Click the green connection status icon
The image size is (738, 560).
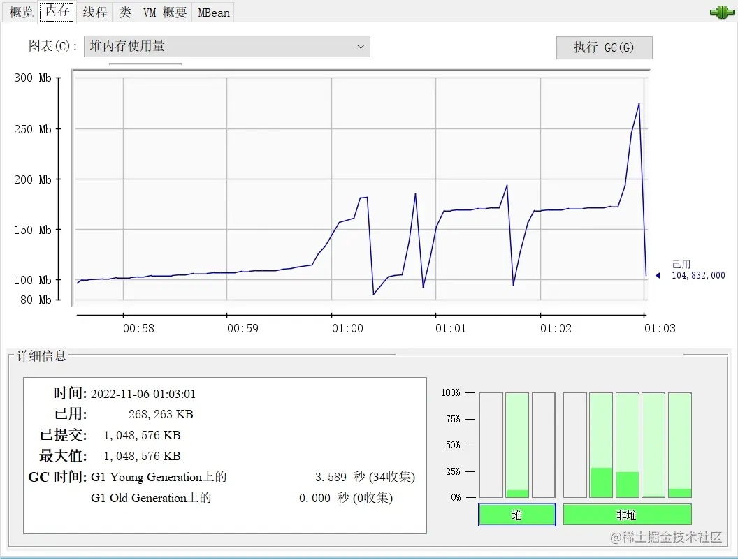point(721,13)
